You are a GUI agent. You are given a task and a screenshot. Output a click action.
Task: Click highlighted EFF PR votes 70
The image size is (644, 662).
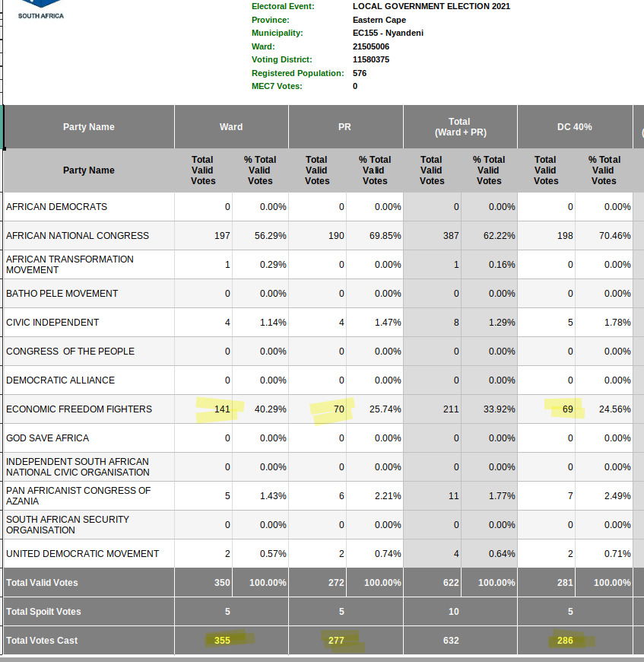pos(339,409)
